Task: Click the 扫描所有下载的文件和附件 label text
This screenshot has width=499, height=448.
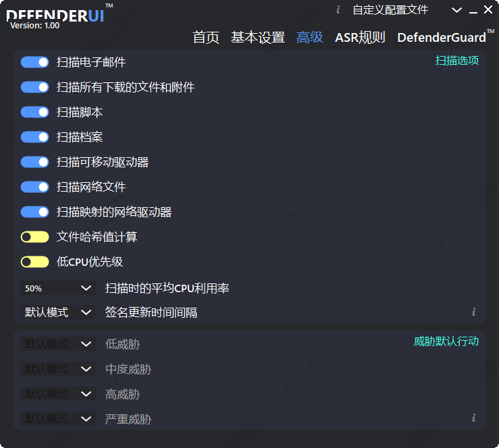Action: tap(126, 87)
